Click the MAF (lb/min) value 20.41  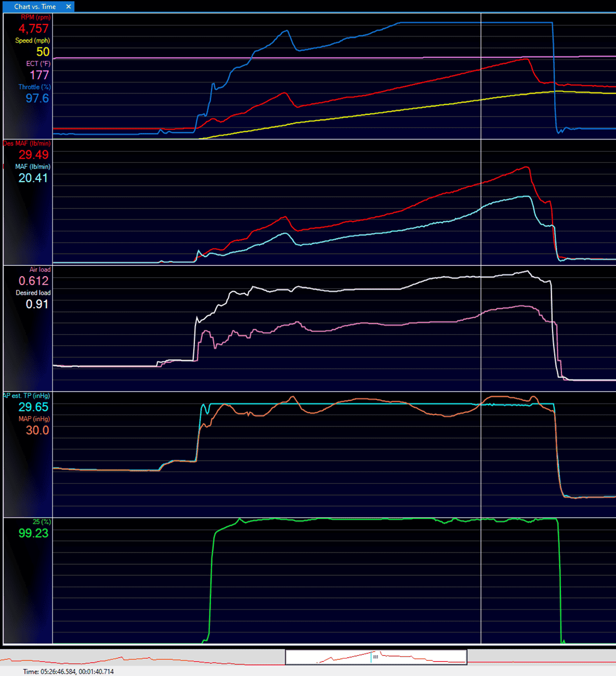tap(33, 178)
